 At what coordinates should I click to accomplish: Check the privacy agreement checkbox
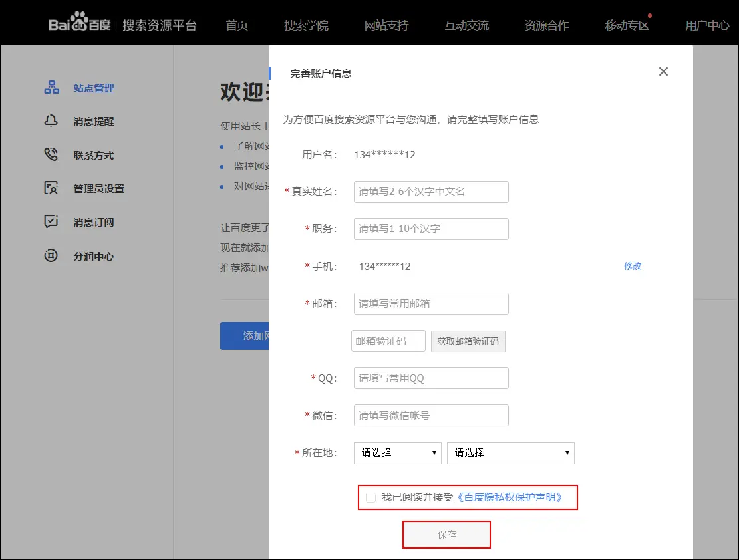click(x=370, y=497)
